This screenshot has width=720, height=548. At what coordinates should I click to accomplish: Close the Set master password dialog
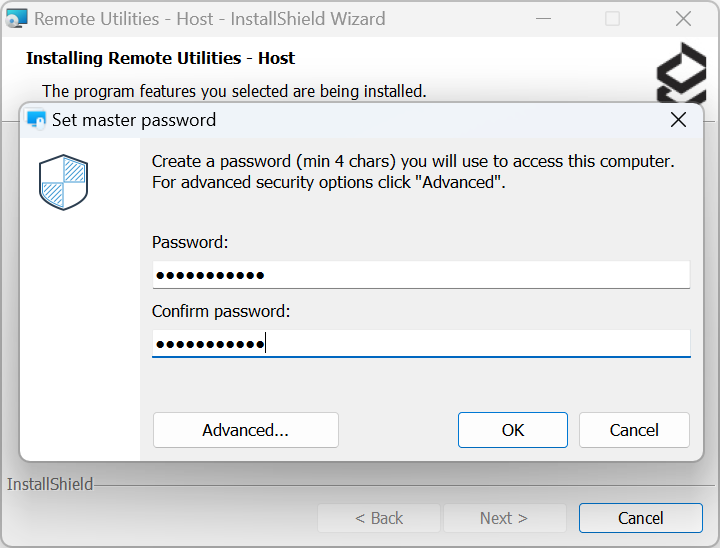point(678,120)
